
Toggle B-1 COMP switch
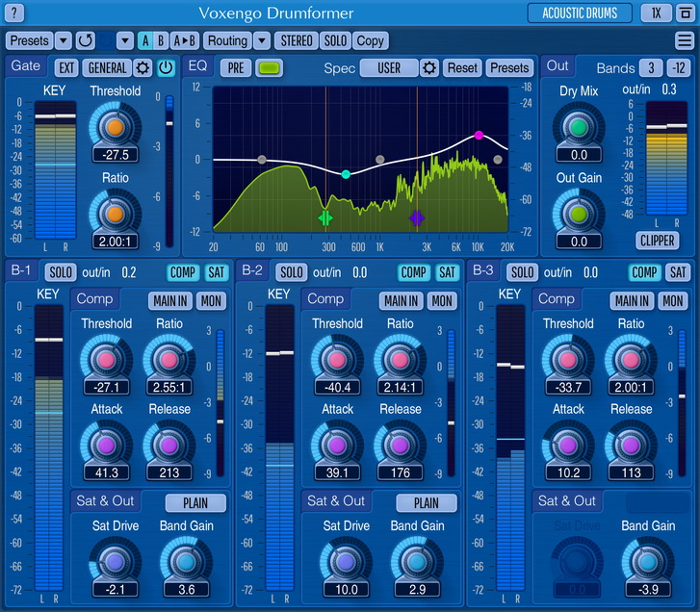click(x=183, y=272)
